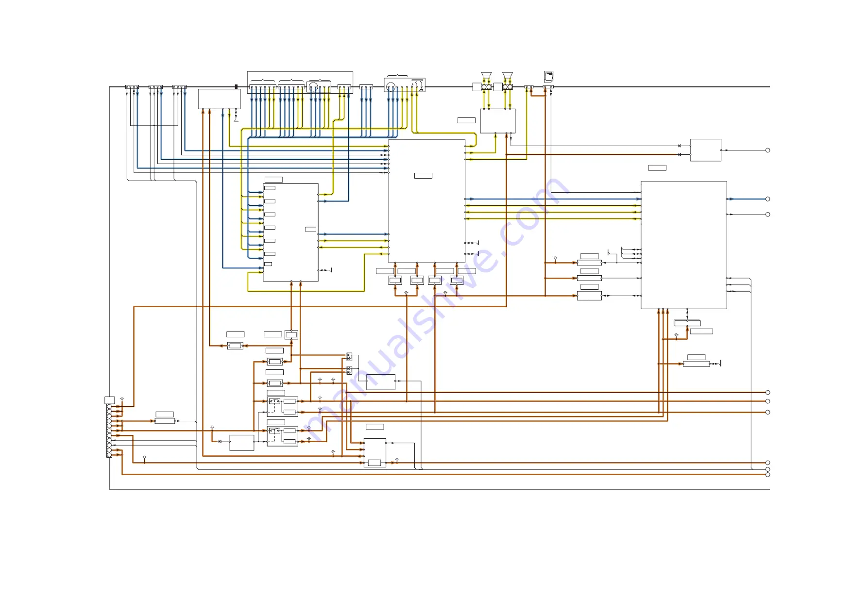868x613 pixels.
Task: Click the memory card symbol at top
Action: click(x=548, y=76)
